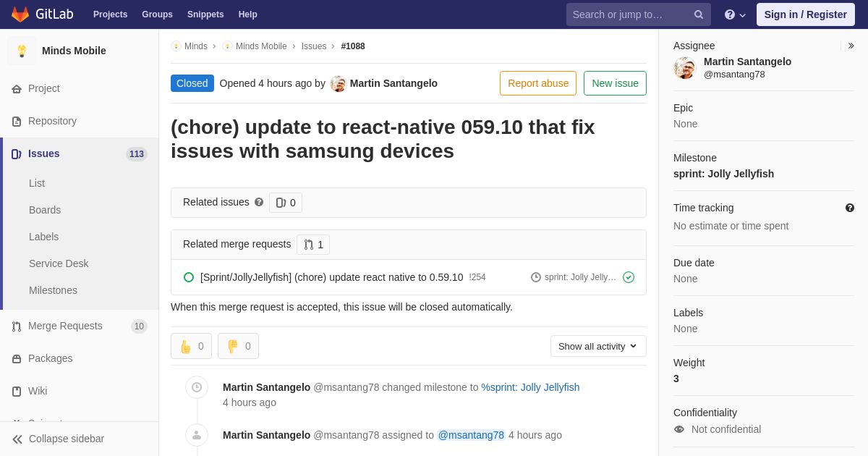Screen dimensions: 868x456
Task: Click the pipeline passed green check icon
Action: point(629,277)
